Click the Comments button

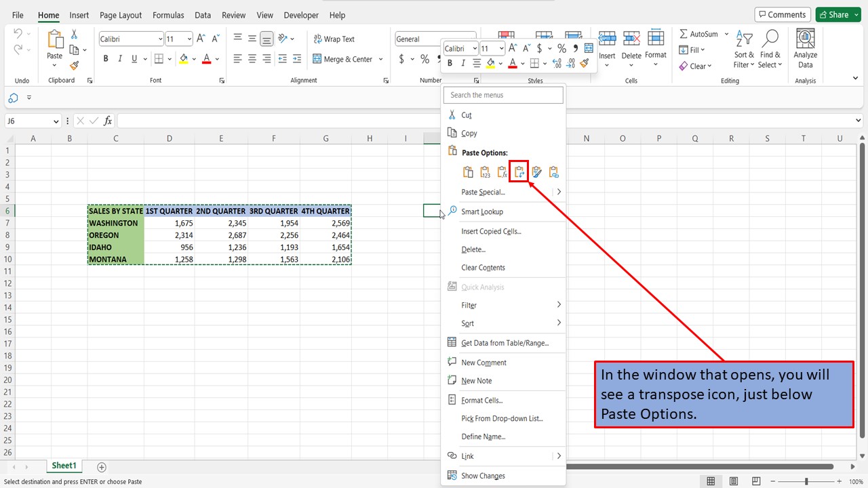[x=782, y=14]
